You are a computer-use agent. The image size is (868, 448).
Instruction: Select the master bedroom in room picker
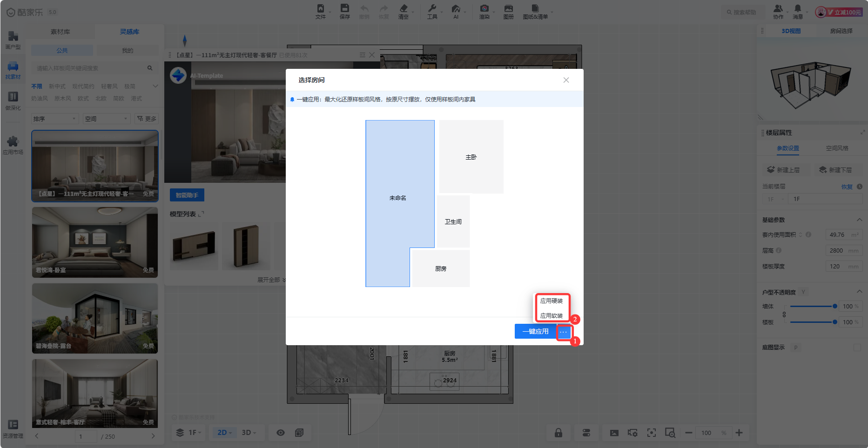(471, 157)
